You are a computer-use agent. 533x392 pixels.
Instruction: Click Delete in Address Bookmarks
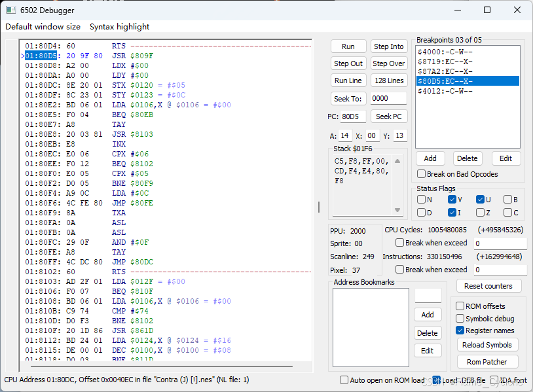click(x=428, y=333)
